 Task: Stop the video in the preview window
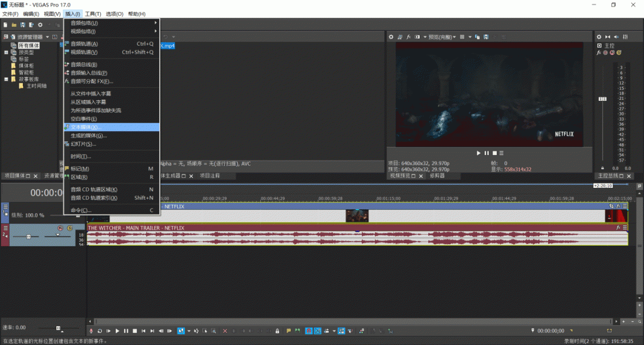(x=494, y=153)
